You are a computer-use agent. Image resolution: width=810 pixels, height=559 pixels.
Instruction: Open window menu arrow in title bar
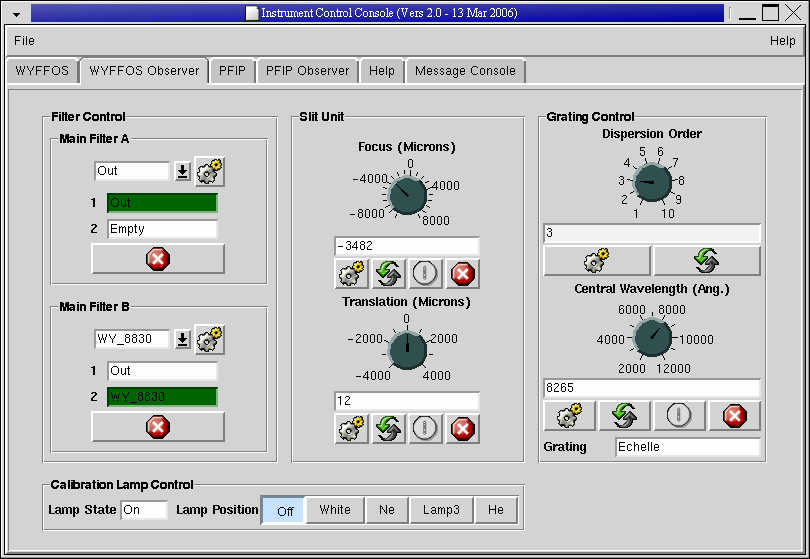click(17, 14)
